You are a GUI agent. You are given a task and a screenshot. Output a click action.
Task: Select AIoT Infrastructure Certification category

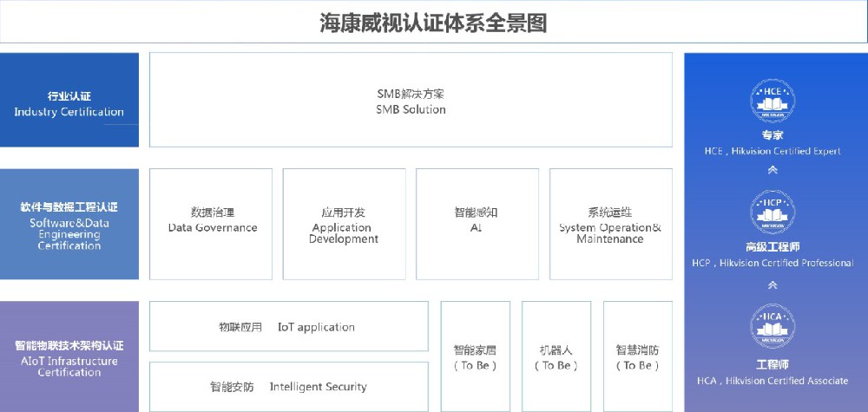click(x=69, y=356)
